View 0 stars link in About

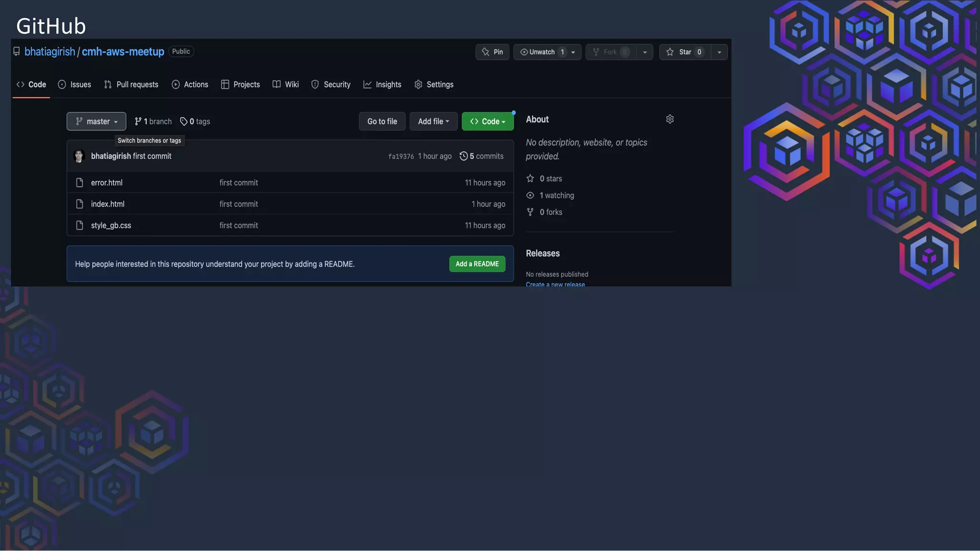pos(551,179)
